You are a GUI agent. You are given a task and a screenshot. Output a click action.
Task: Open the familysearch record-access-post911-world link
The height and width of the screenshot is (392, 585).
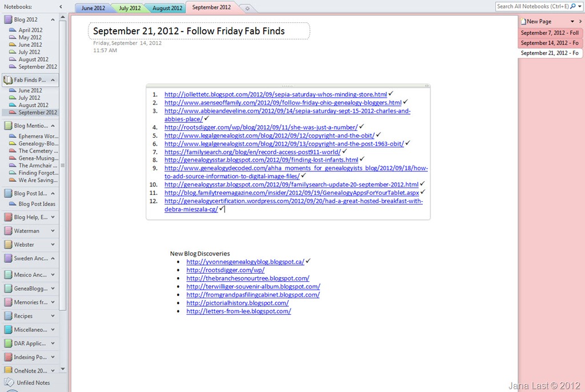pos(253,152)
